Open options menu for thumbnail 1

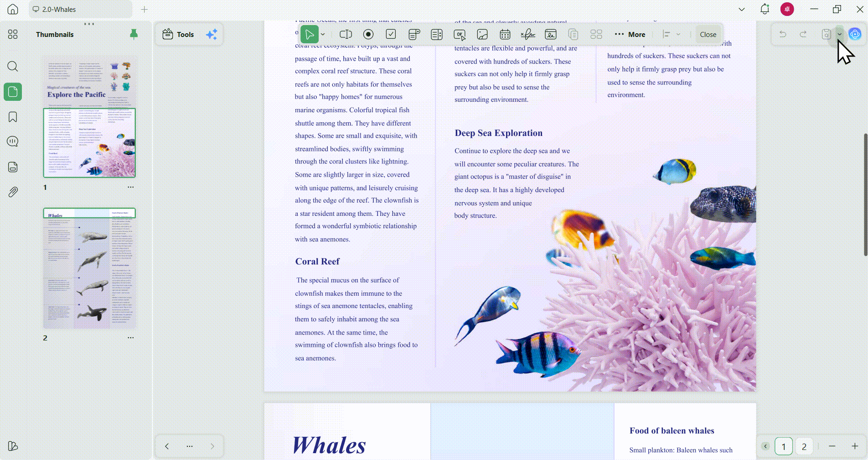[x=131, y=187]
